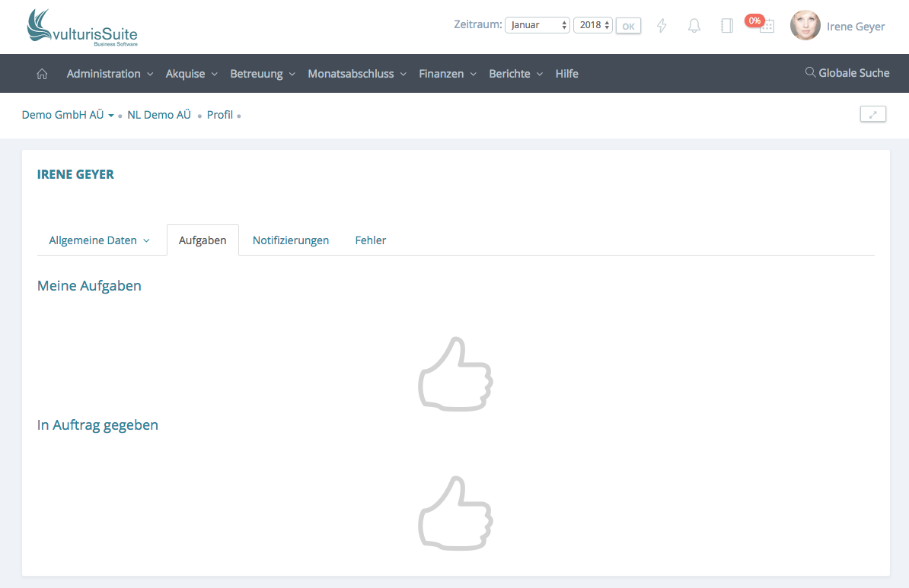Click the notebook icon in header

point(726,26)
